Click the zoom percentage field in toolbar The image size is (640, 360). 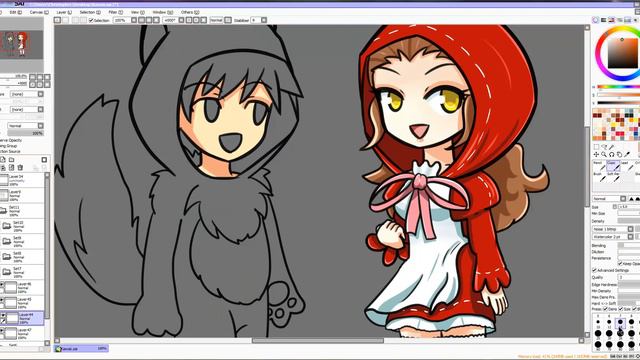[121, 20]
